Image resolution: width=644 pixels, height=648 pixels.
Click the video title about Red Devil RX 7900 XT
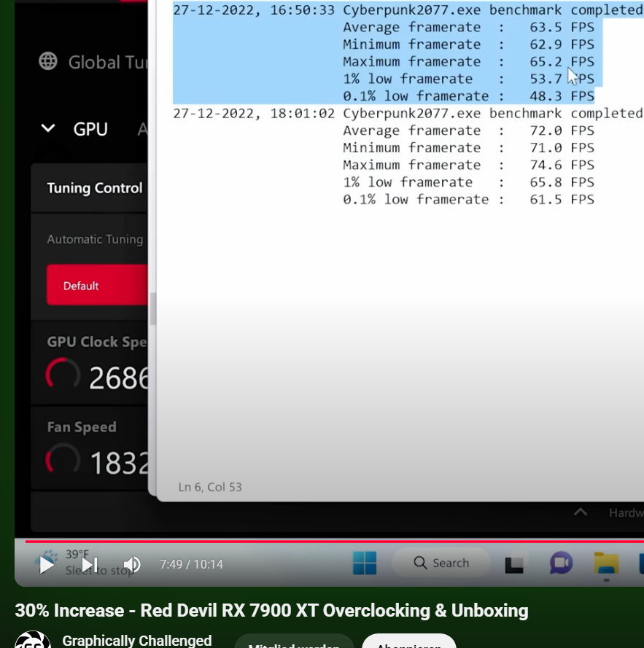[271, 611]
